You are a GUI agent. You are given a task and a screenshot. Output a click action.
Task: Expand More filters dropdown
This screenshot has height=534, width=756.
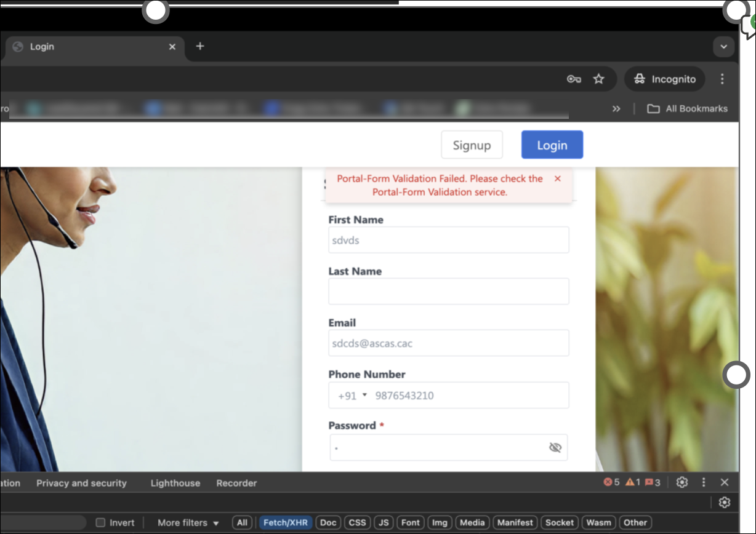[188, 523]
